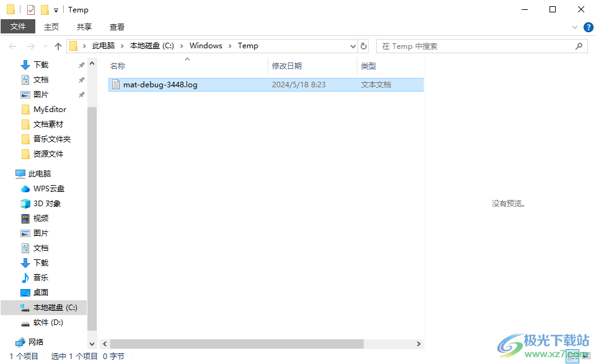Click the pin icon beside quick access 文档
The image size is (596, 364).
(81, 80)
